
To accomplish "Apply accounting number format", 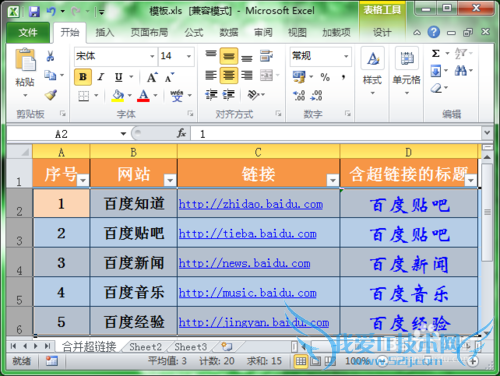I will pyautogui.click(x=299, y=77).
